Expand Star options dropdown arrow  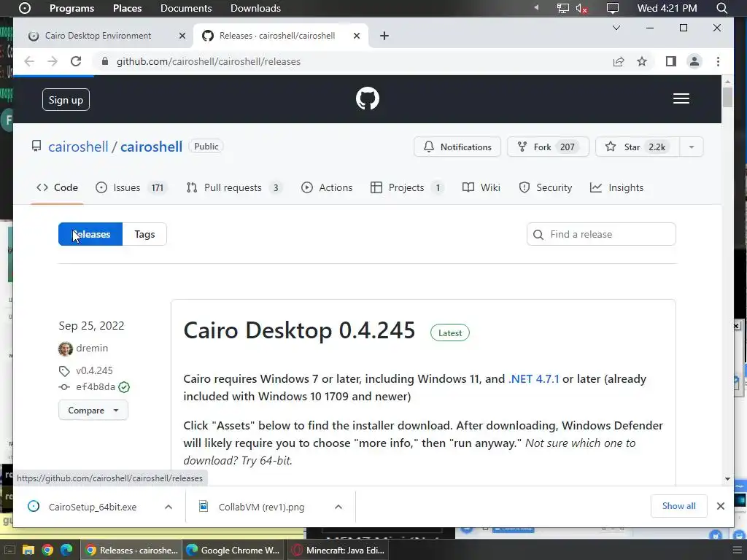tap(692, 147)
